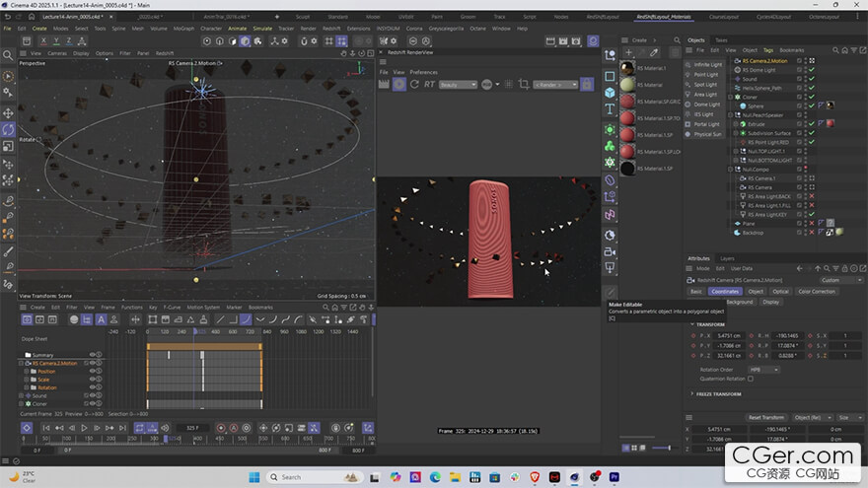Open the Redshift menu in menu bar
Screen dimensions: 868x488
point(331,29)
